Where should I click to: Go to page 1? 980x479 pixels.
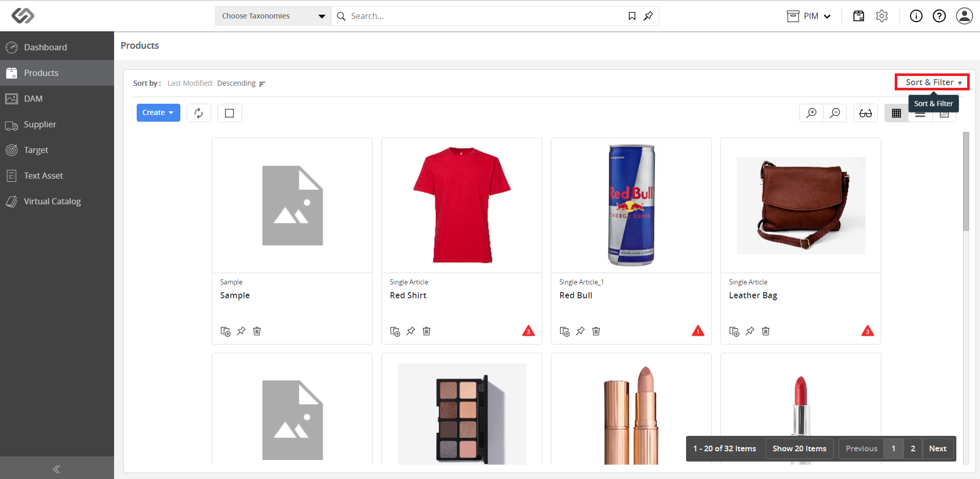click(x=894, y=449)
